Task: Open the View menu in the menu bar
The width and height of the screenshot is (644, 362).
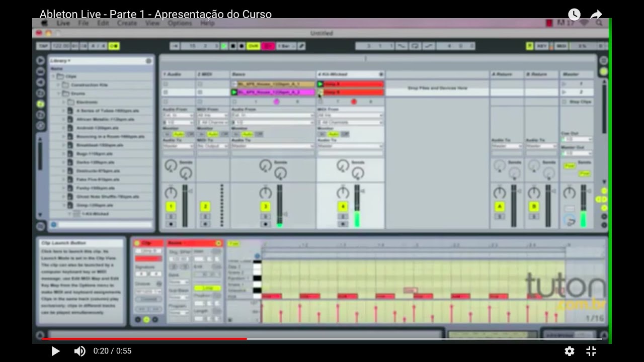Action: pos(152,23)
